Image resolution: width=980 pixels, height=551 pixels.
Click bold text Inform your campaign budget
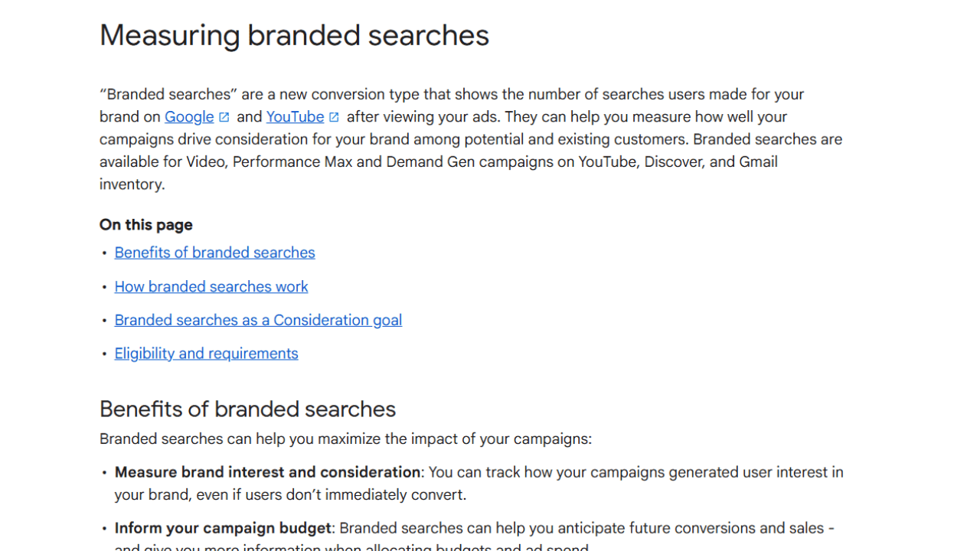coord(223,528)
